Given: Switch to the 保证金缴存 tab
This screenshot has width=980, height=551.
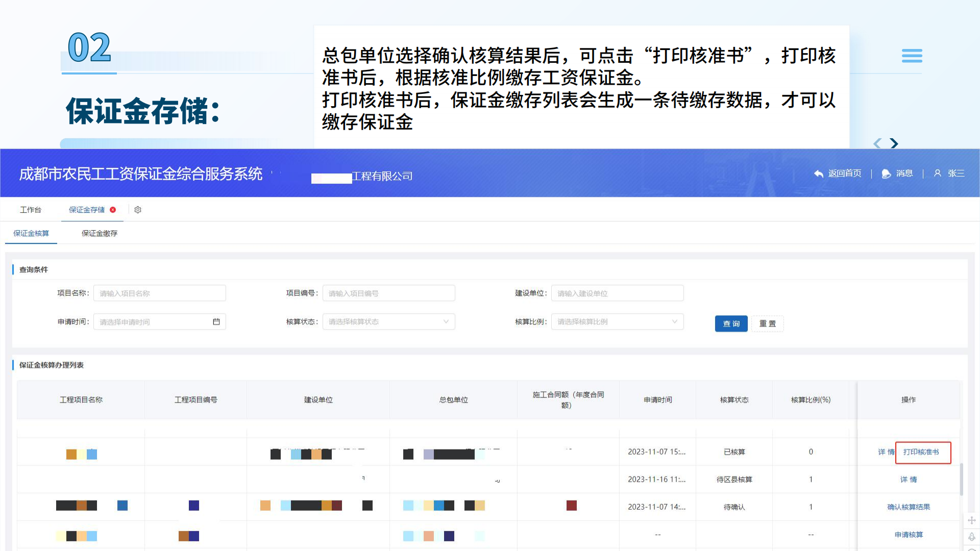Looking at the screenshot, I should coord(99,233).
